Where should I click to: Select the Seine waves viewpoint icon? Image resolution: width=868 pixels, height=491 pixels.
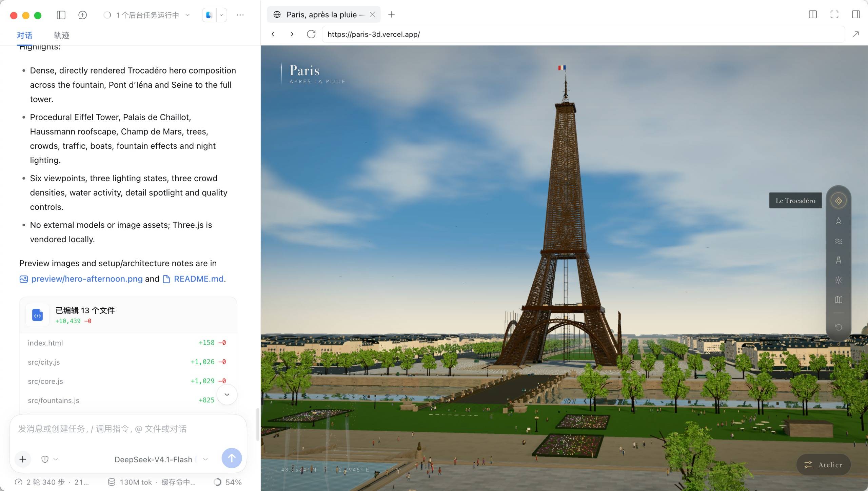coord(839,241)
